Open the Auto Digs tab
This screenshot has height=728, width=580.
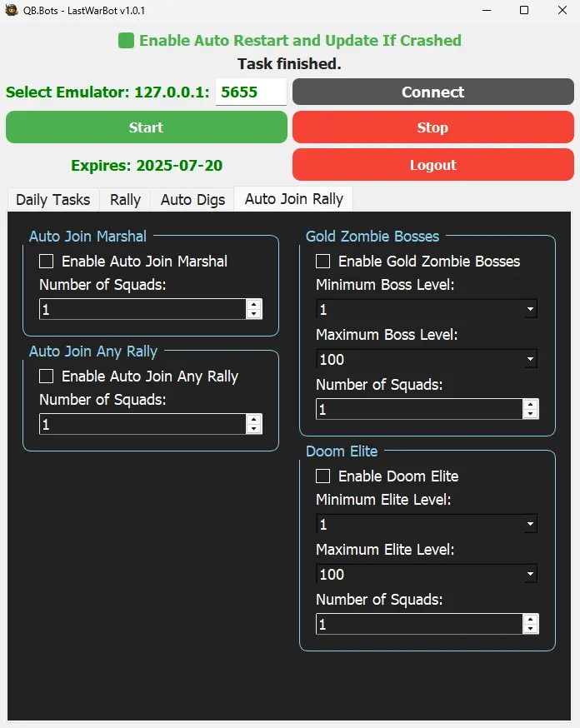pos(192,200)
